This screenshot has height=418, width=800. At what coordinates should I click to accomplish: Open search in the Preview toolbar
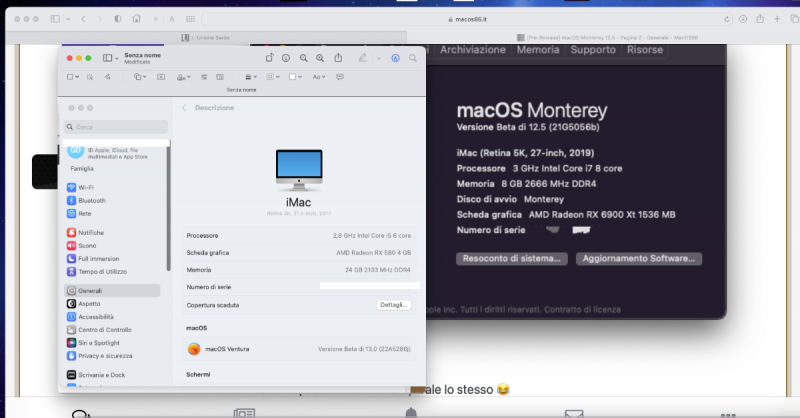(x=413, y=58)
